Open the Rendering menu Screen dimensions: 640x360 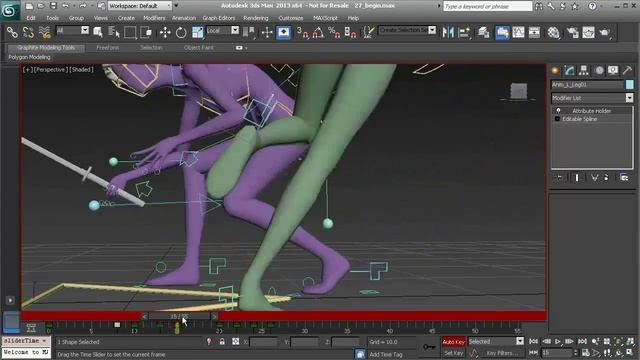point(256,18)
